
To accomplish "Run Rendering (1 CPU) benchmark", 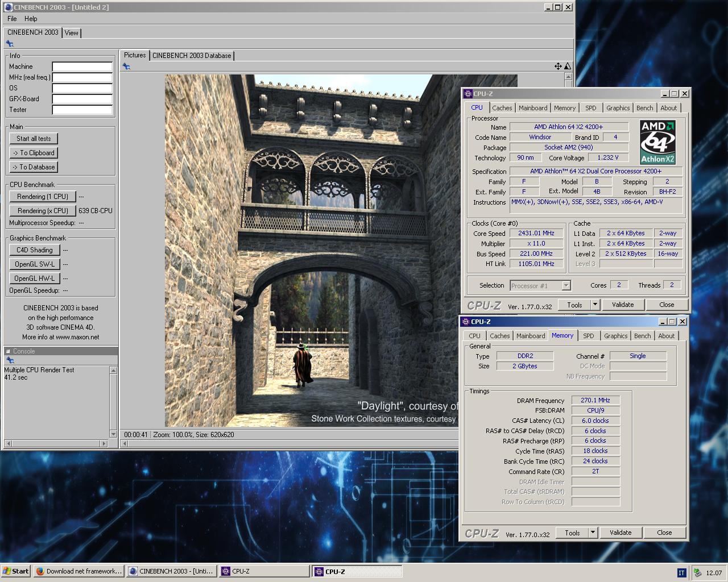I will pos(43,197).
